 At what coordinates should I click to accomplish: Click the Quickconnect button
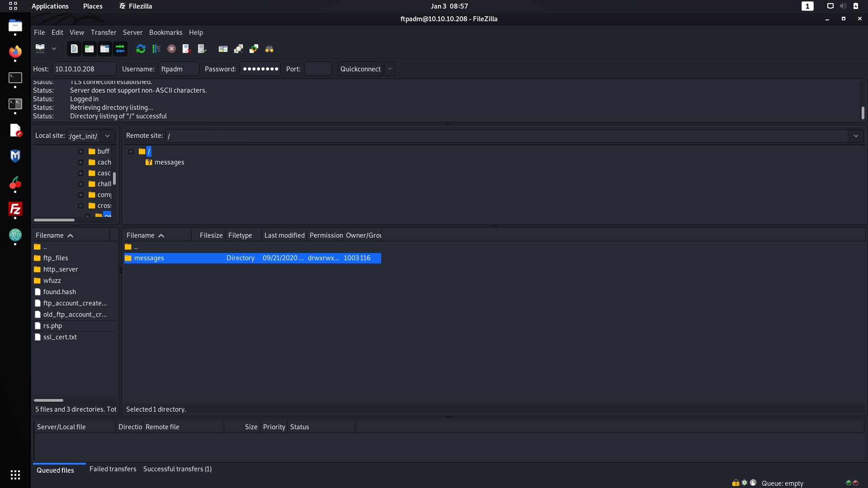click(x=360, y=69)
